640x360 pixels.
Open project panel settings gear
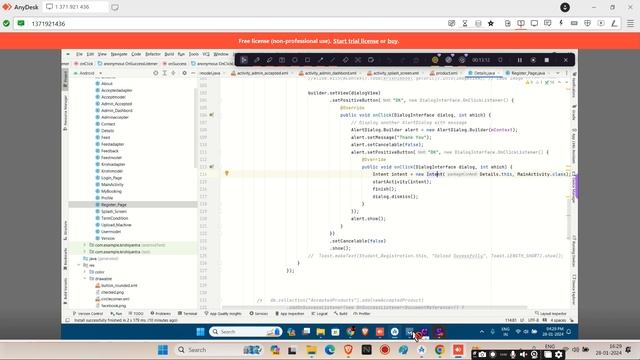(184, 73)
